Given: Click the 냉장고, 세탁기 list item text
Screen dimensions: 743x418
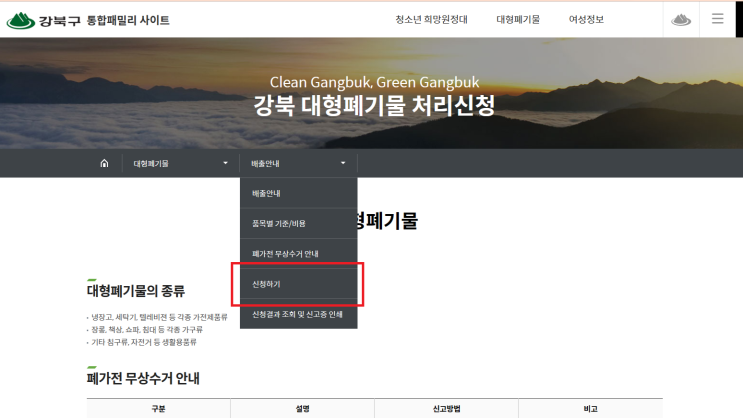Looking at the screenshot, I should click(159, 317).
